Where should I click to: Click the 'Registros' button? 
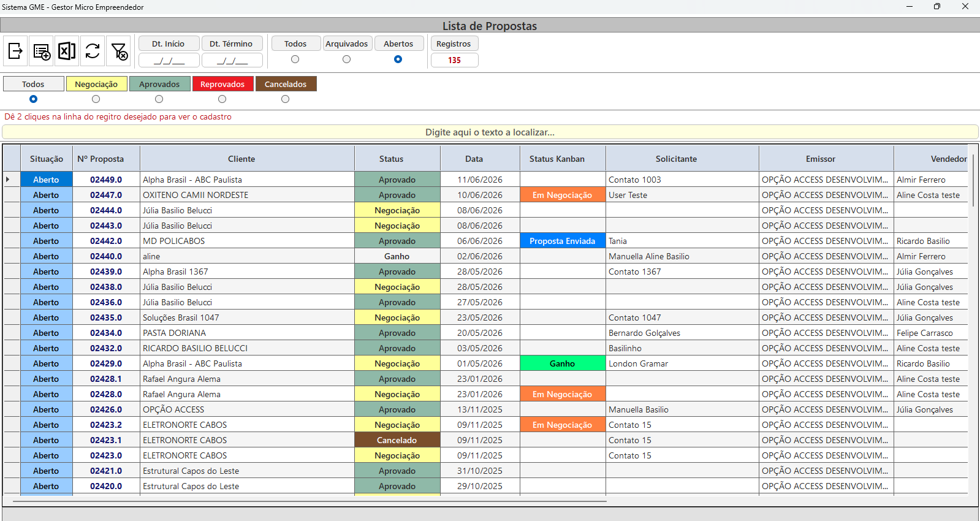pyautogui.click(x=454, y=44)
